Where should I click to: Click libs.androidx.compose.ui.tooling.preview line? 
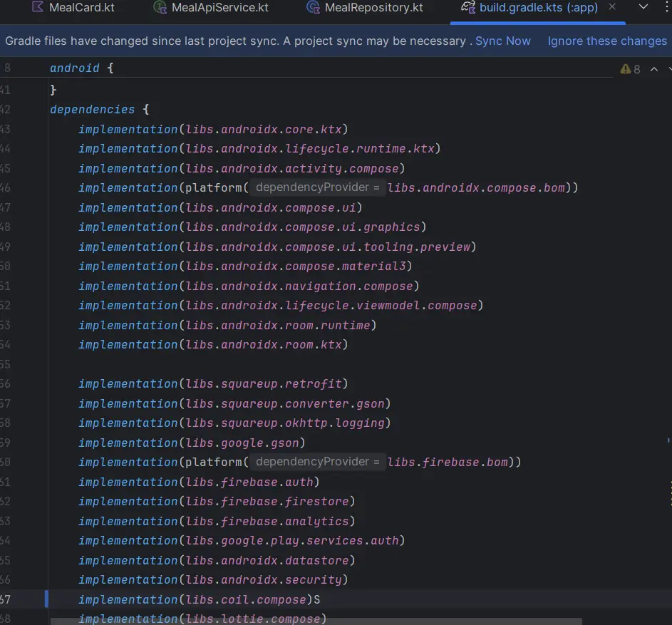[277, 247]
